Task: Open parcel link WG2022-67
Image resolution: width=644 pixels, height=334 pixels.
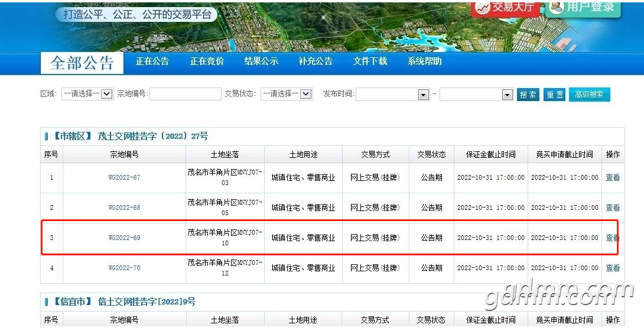Action: (124, 177)
